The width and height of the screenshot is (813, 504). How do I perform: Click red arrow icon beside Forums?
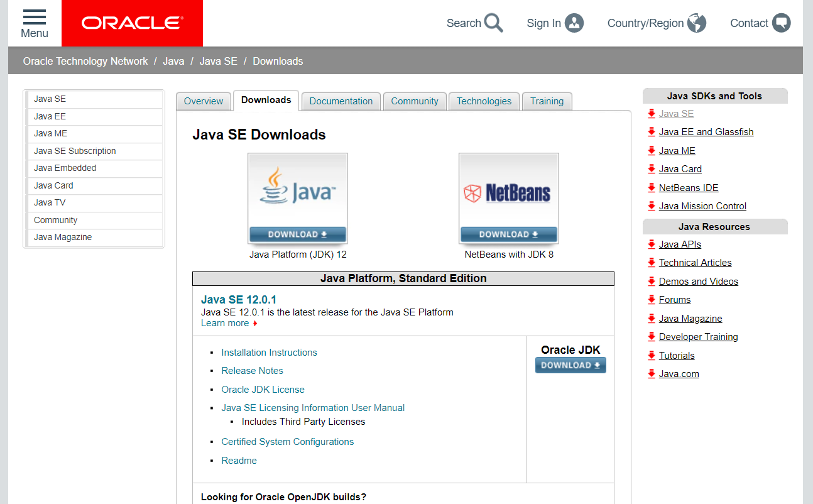(x=652, y=300)
